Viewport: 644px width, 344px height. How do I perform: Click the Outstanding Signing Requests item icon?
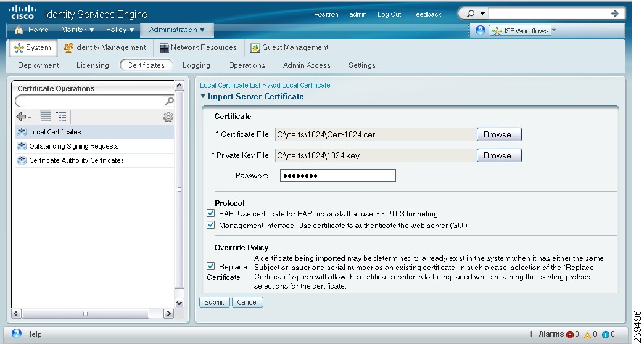tap(22, 146)
